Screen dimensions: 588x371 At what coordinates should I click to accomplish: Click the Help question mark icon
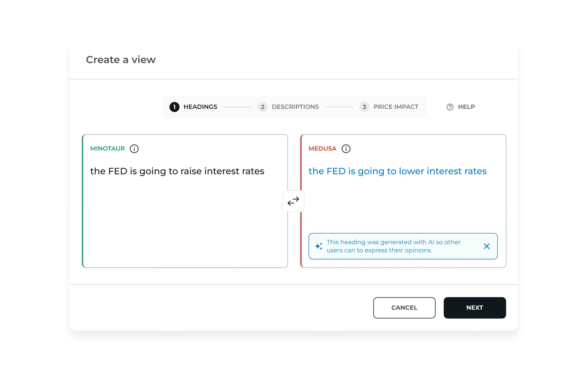click(450, 107)
